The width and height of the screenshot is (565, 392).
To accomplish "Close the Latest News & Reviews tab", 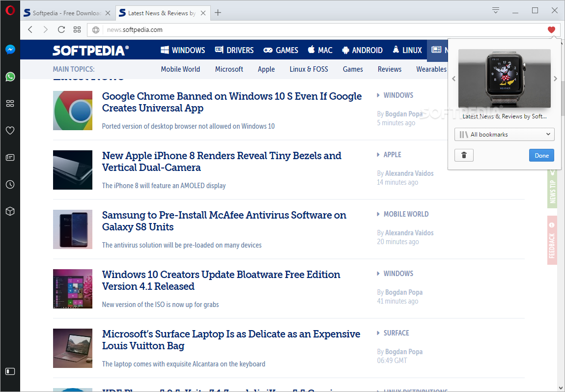I will tap(203, 13).
